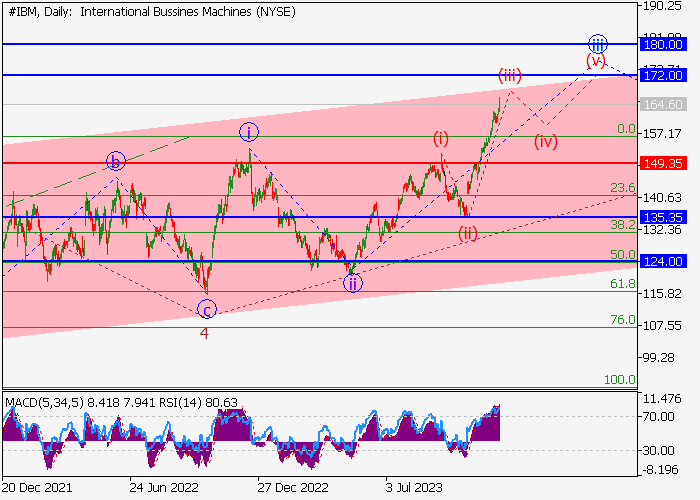
Task: Click the -8.196 MACD axis value
Action: click(x=660, y=470)
